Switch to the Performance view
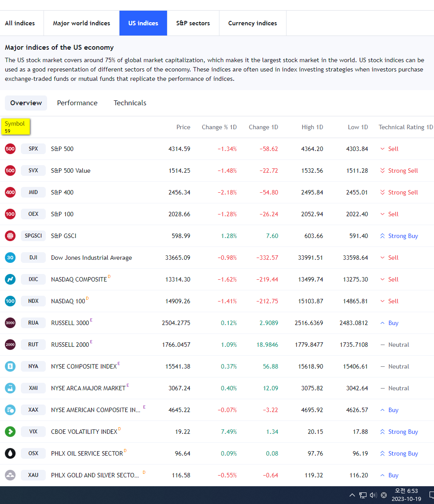Image resolution: width=434 pixels, height=504 pixels. tap(77, 103)
